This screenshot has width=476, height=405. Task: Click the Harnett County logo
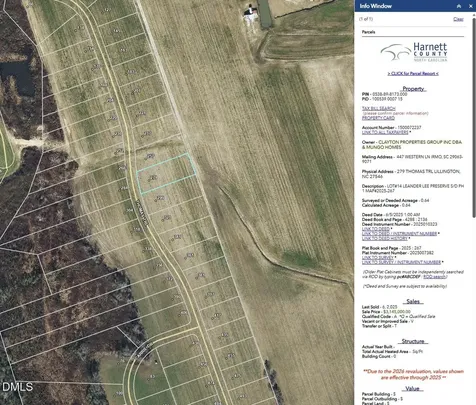[x=414, y=52]
